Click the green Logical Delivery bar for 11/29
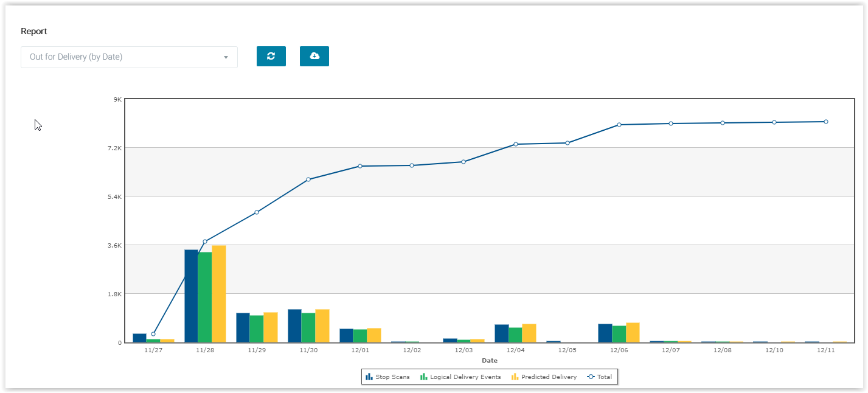Viewport: 868px width, 393px height. tap(256, 329)
